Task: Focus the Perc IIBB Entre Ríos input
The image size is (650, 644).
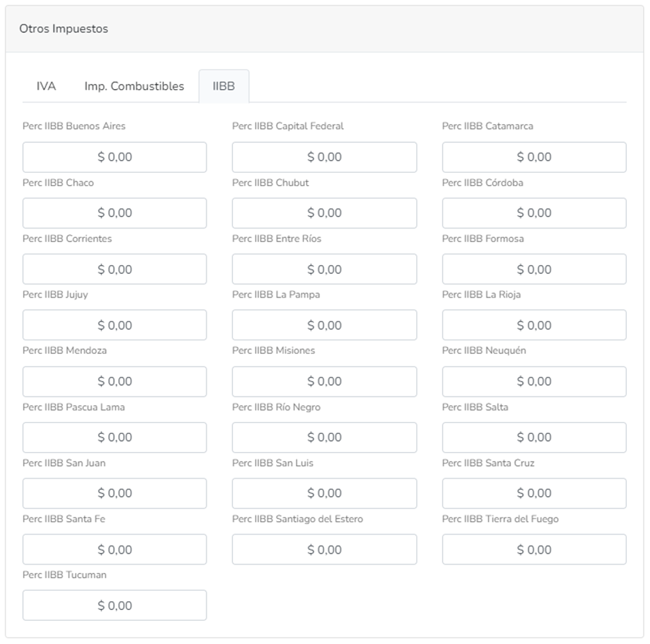Action: point(324,269)
